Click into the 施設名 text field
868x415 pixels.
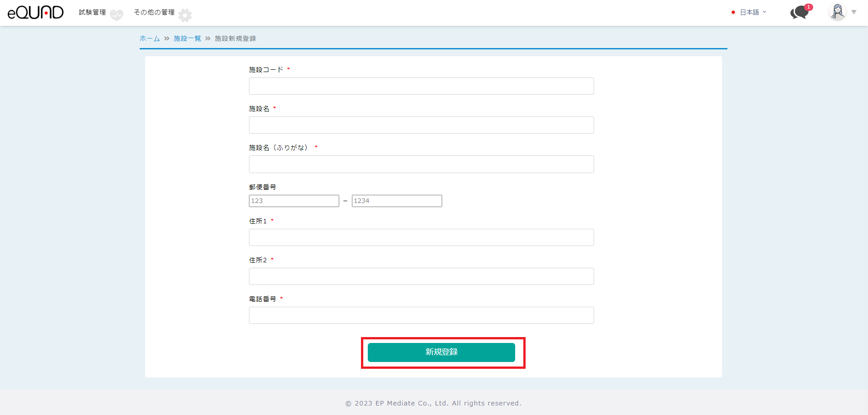(x=421, y=125)
